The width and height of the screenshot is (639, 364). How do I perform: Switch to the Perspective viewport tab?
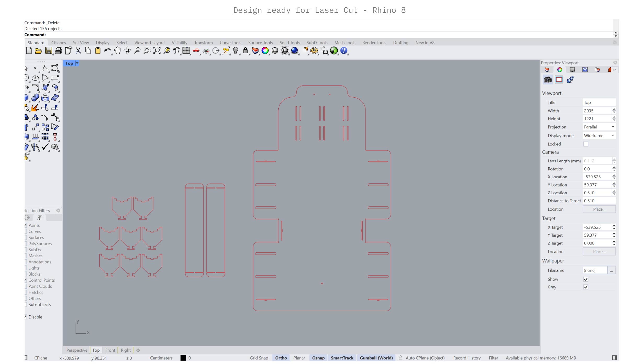77,350
